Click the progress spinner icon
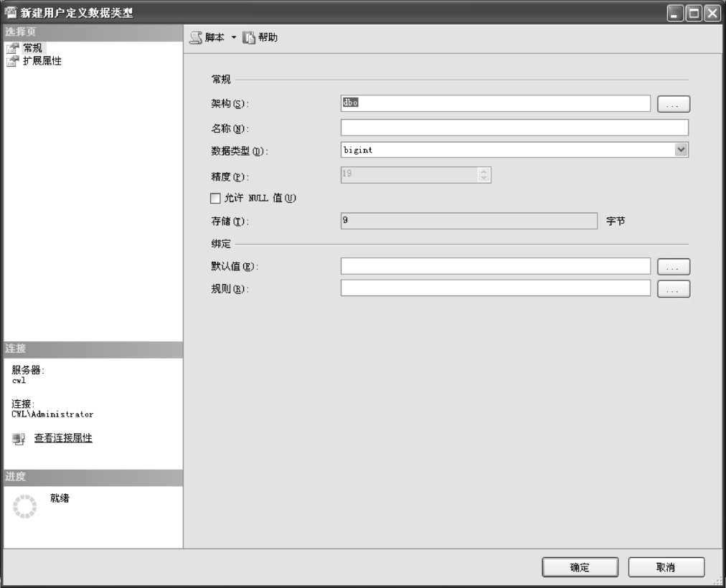 point(24,506)
